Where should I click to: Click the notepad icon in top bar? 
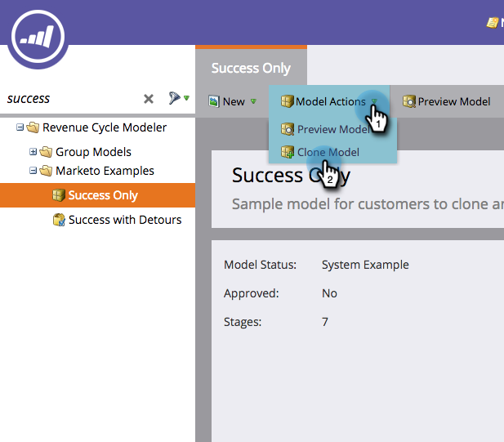(492, 23)
